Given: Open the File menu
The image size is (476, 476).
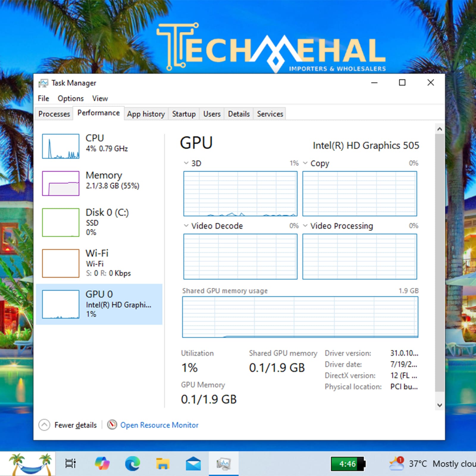Looking at the screenshot, I should tap(43, 98).
